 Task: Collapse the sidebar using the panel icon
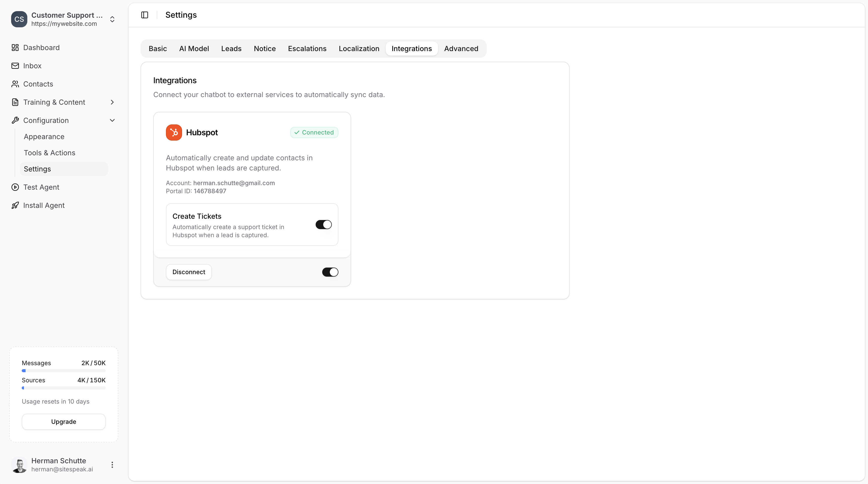(145, 14)
